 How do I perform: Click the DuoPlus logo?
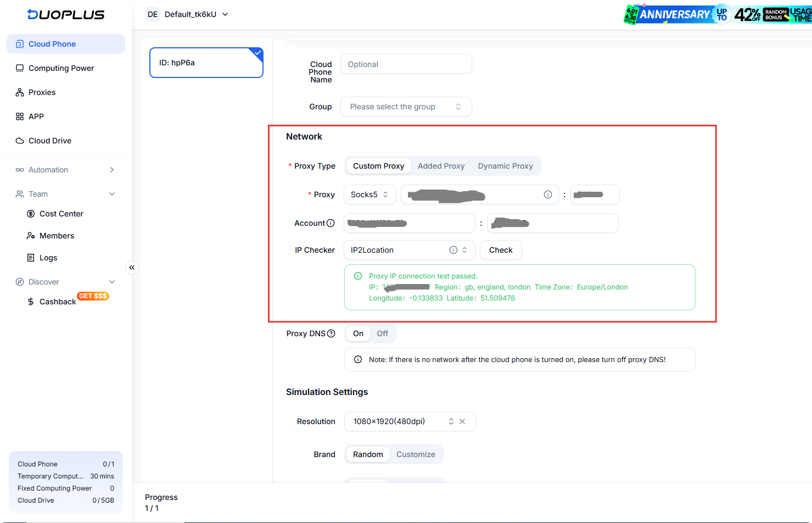point(66,15)
